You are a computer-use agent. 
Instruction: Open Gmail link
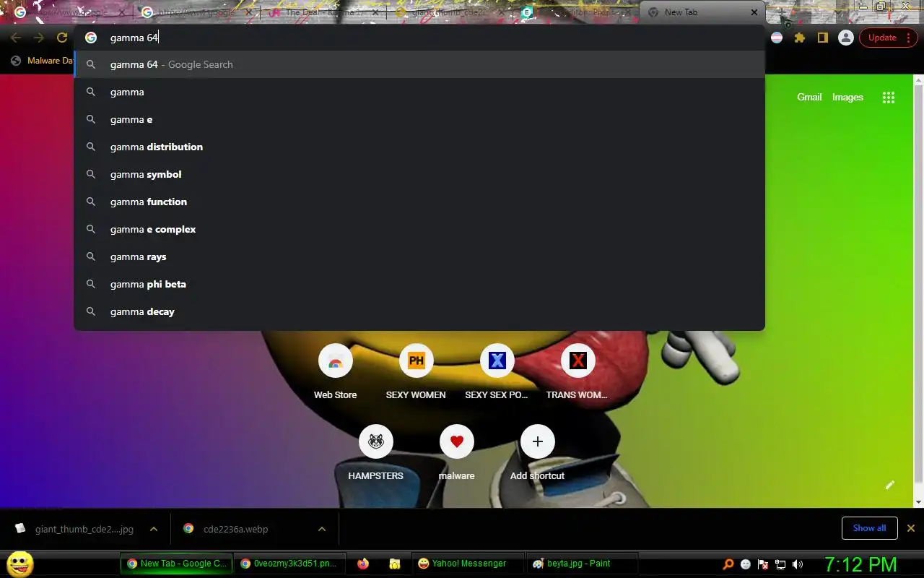(x=809, y=97)
